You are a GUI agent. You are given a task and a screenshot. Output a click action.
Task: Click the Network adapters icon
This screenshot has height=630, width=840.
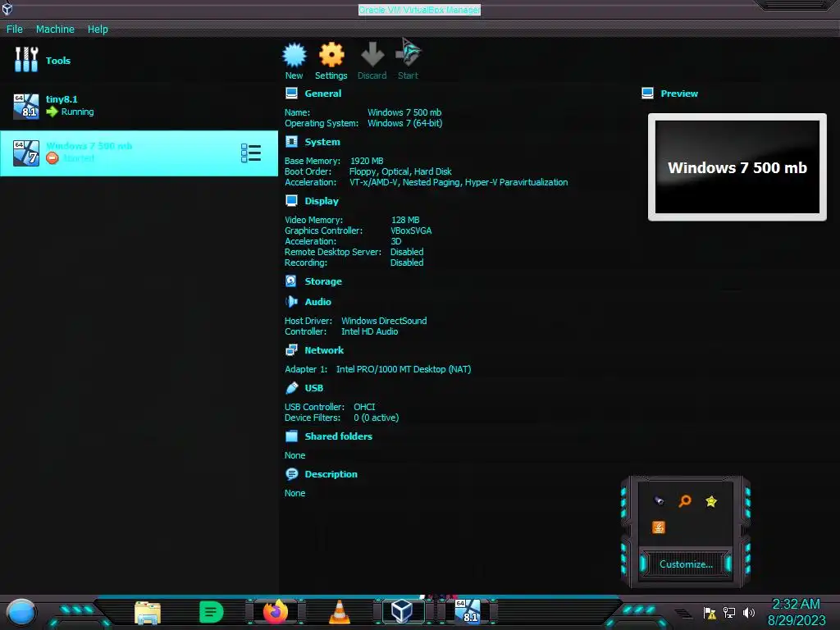(x=291, y=349)
